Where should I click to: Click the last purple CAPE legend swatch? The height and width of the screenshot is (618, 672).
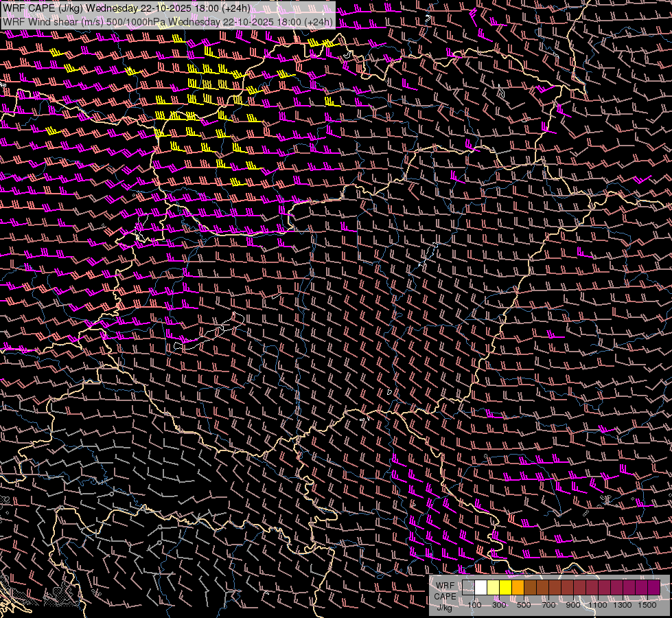(654, 588)
